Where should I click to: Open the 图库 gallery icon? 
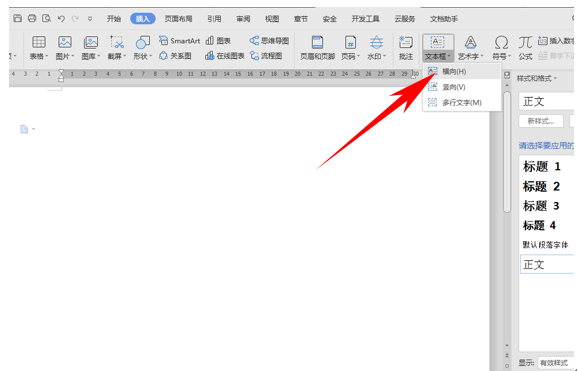coord(91,42)
